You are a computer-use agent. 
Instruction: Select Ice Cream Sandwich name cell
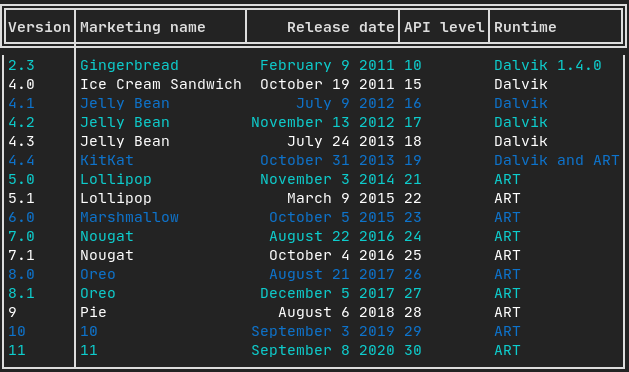tap(161, 84)
